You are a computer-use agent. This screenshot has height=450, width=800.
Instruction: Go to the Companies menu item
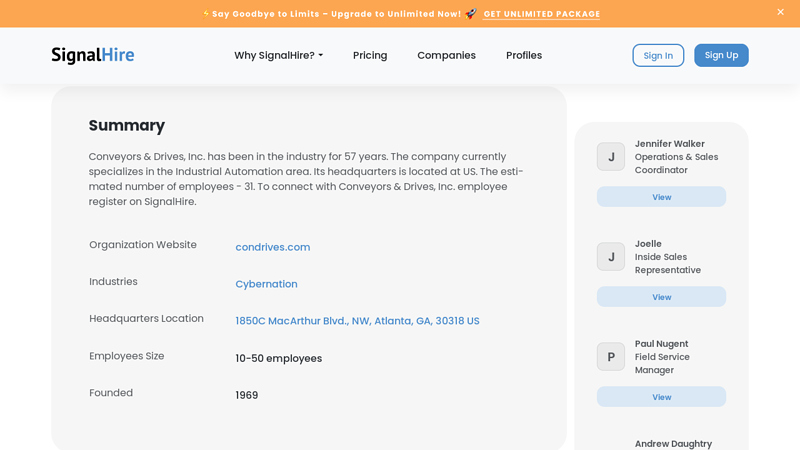[446, 55]
